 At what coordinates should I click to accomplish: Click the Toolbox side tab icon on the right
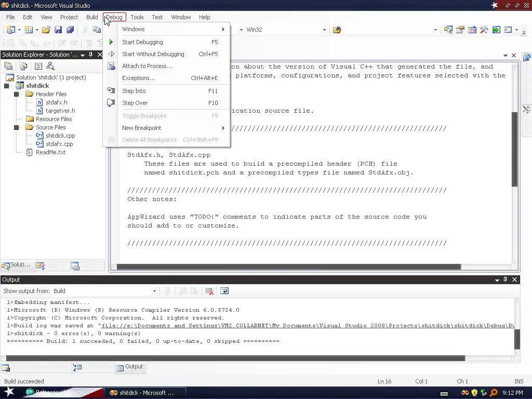tap(527, 110)
